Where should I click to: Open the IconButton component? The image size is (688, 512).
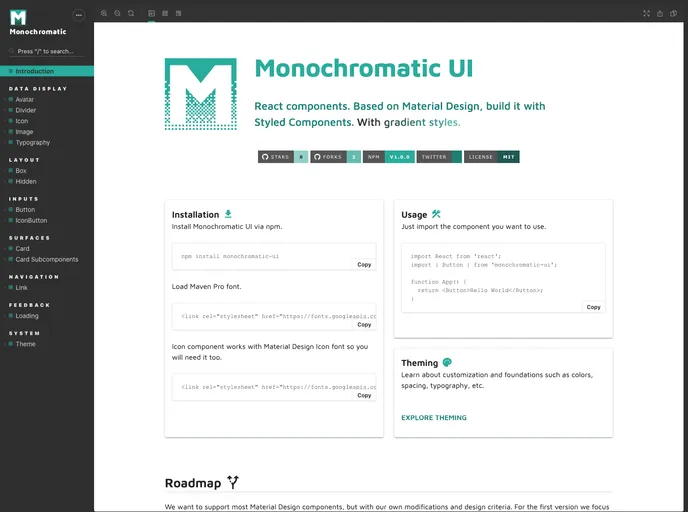click(x=31, y=221)
